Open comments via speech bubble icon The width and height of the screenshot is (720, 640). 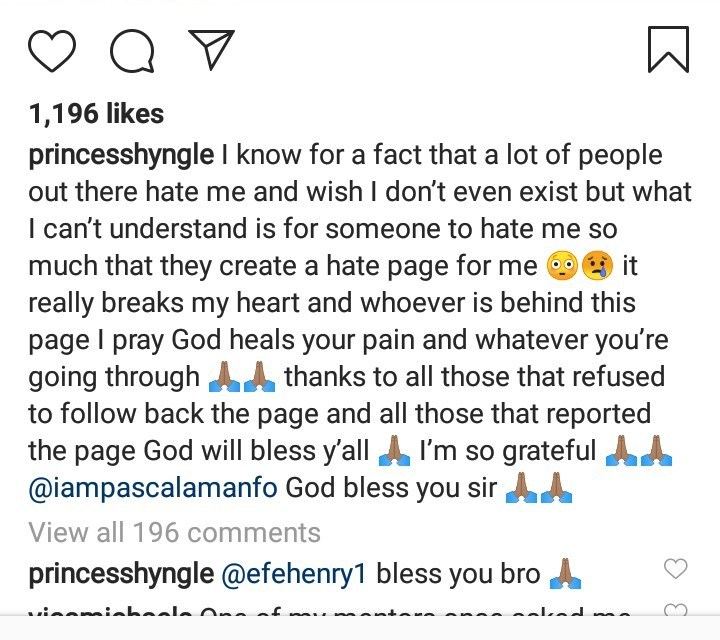[132, 51]
